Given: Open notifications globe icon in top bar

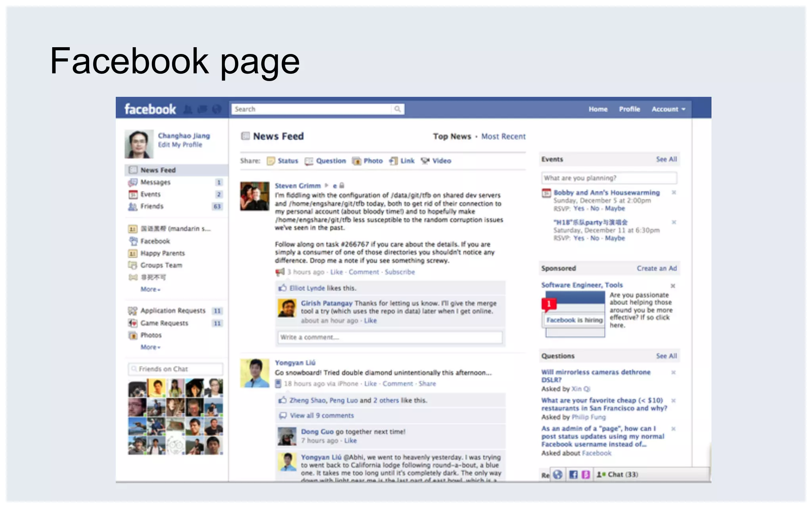Looking at the screenshot, I should pos(216,109).
